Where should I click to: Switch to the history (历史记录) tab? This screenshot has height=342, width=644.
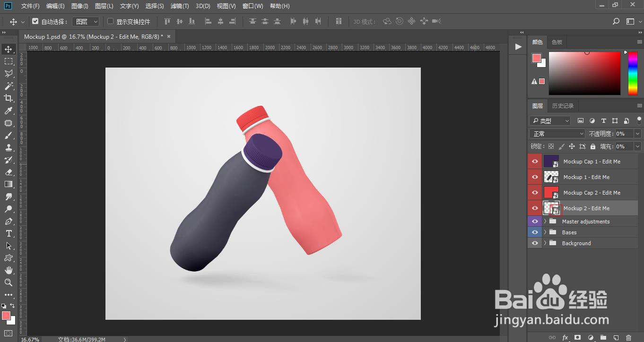tap(563, 106)
